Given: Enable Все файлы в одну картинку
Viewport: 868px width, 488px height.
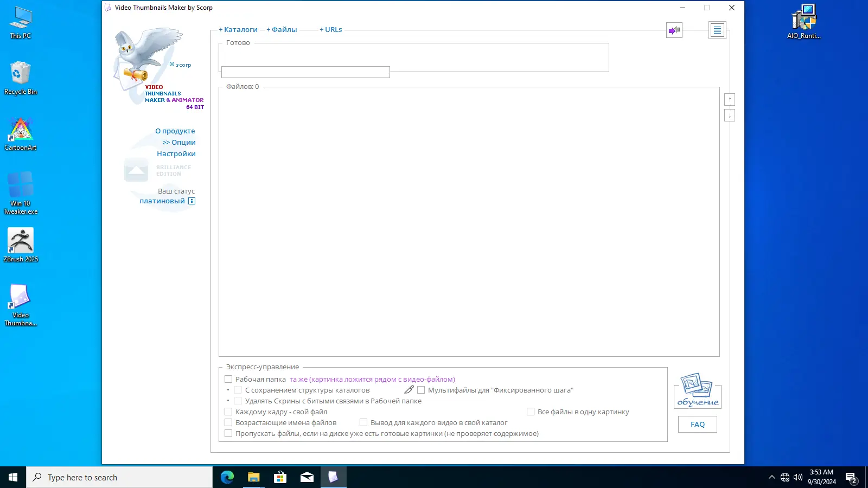Looking at the screenshot, I should coord(530,411).
